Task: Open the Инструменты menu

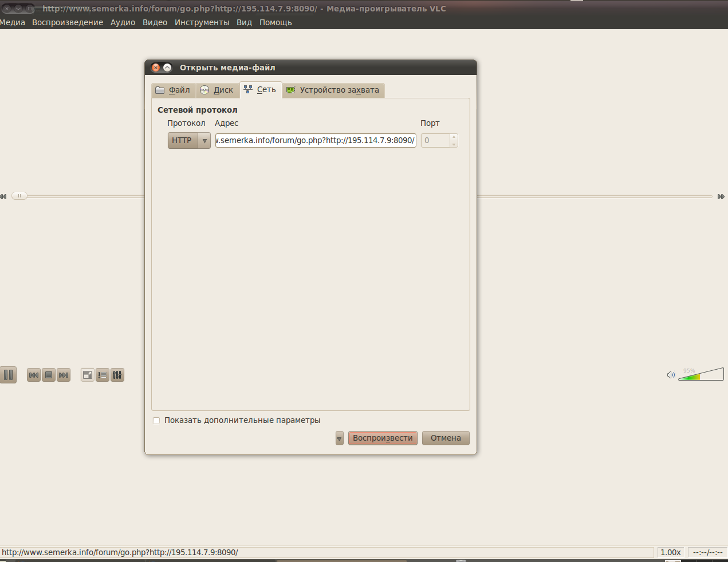Action: [202, 22]
